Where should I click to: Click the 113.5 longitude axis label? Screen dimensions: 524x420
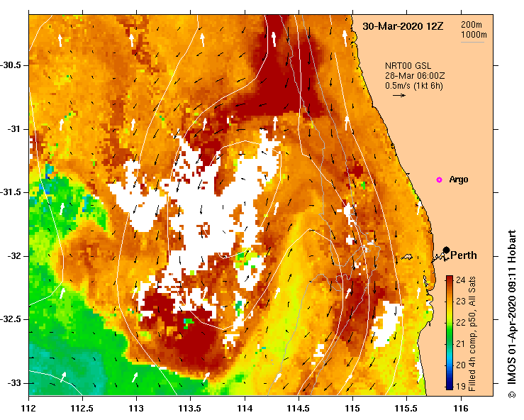pos(190,409)
